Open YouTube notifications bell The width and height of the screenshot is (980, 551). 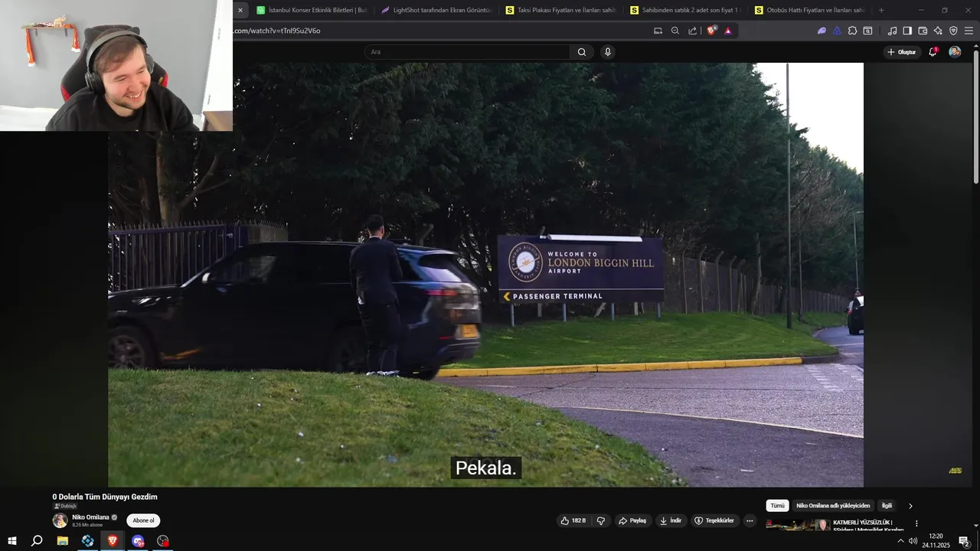(x=933, y=52)
